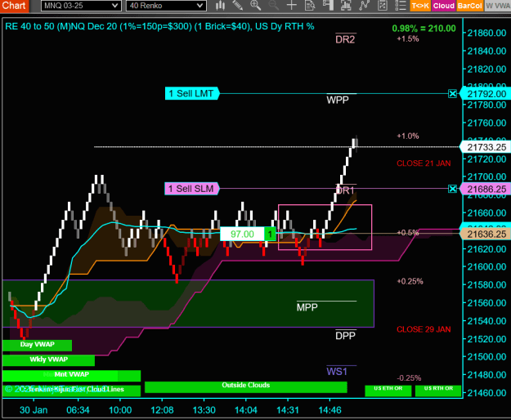Click the 21686.25 stop order price tag
The height and width of the screenshot is (420, 511).
[486, 189]
